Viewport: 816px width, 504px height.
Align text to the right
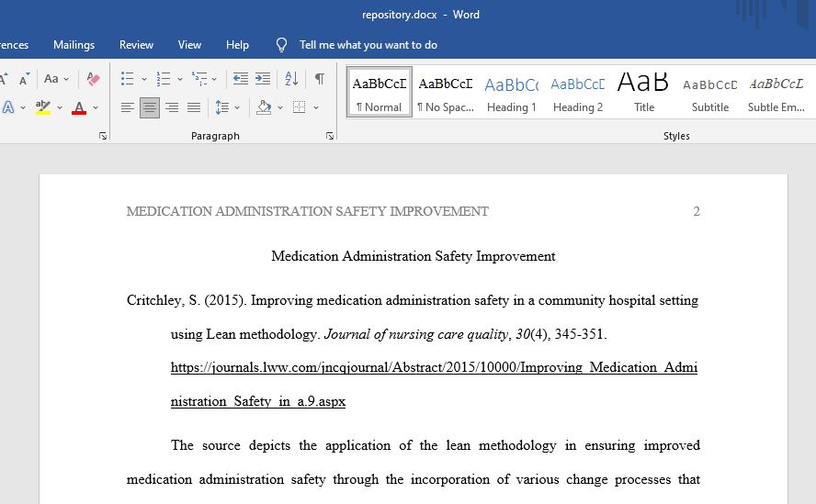click(x=172, y=107)
